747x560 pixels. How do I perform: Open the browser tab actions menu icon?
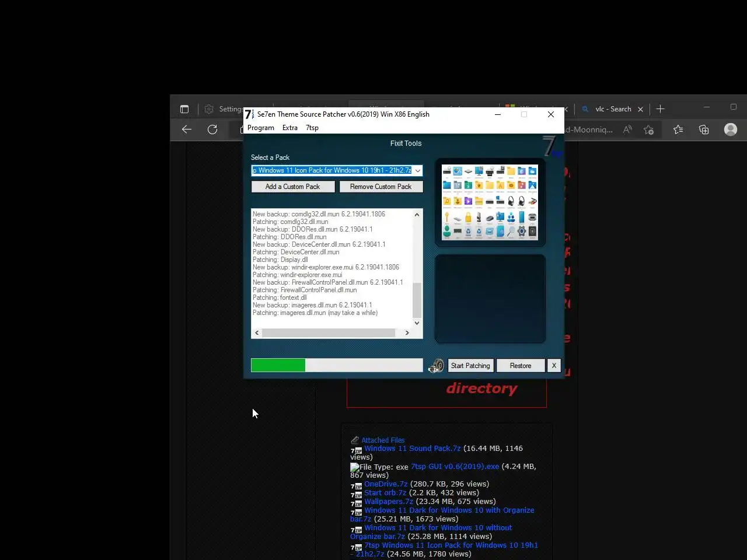(x=184, y=109)
